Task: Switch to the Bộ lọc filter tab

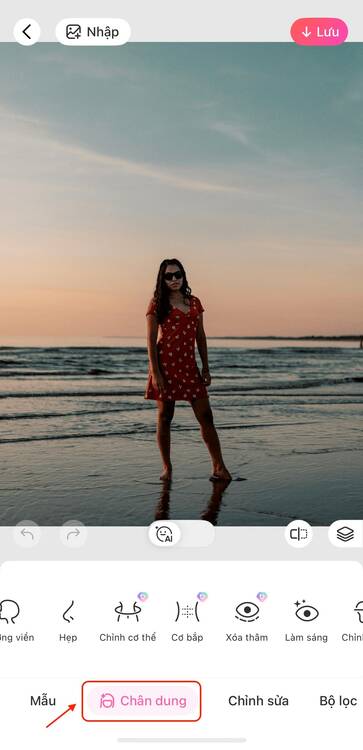Action: click(338, 701)
